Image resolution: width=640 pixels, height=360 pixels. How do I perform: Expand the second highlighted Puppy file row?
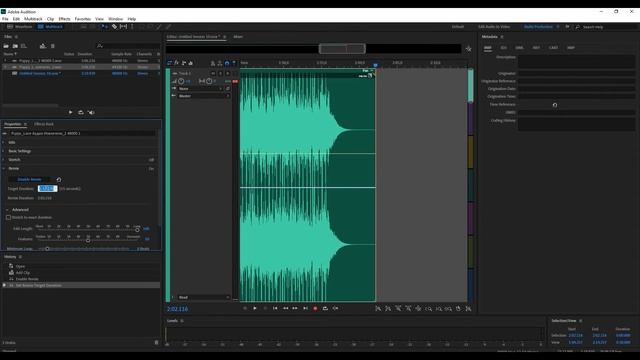(x=5, y=67)
